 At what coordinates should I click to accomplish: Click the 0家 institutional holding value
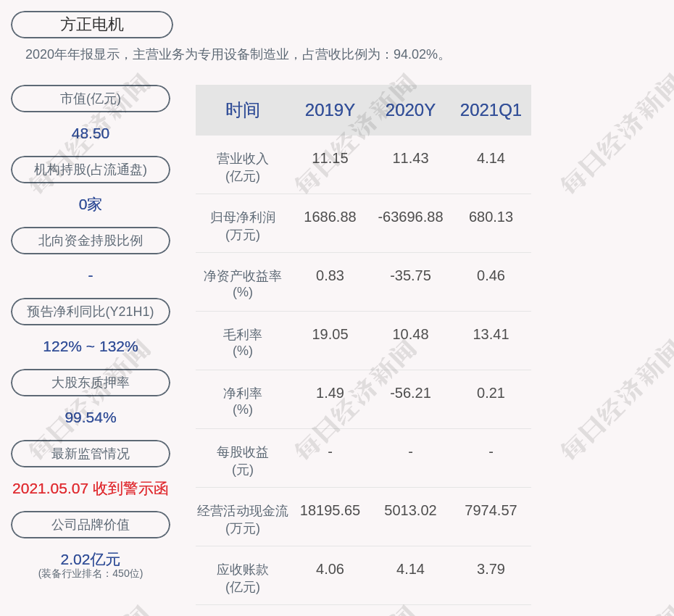coord(91,204)
